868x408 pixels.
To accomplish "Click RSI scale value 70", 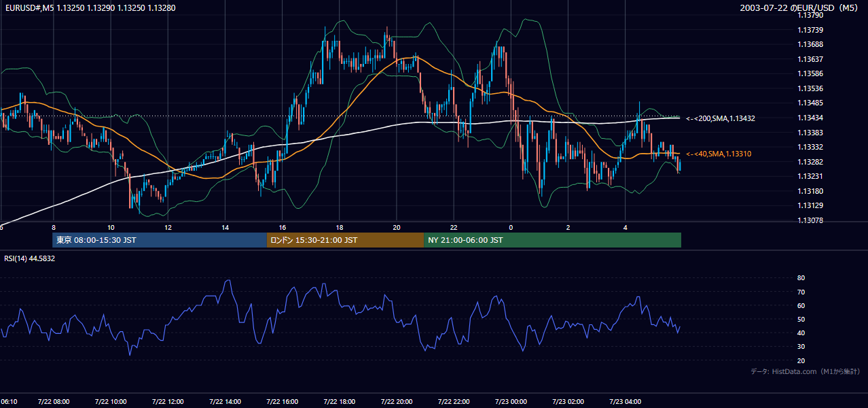I will coord(801,292).
